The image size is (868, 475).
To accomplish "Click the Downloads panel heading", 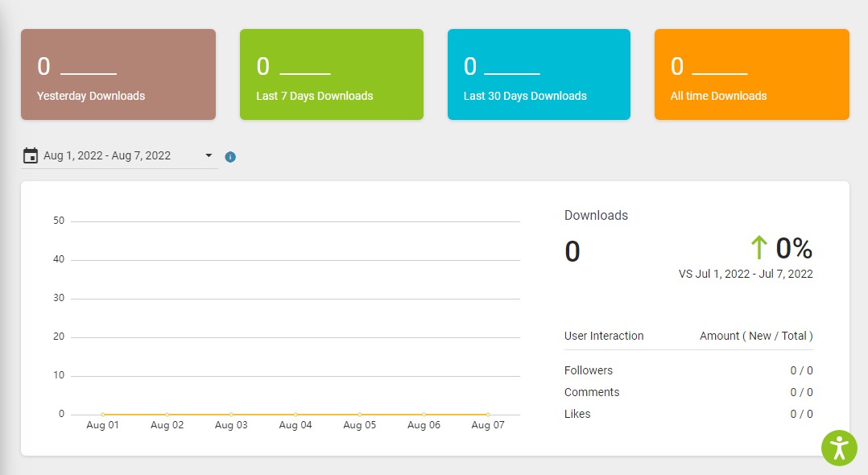I will point(596,215).
